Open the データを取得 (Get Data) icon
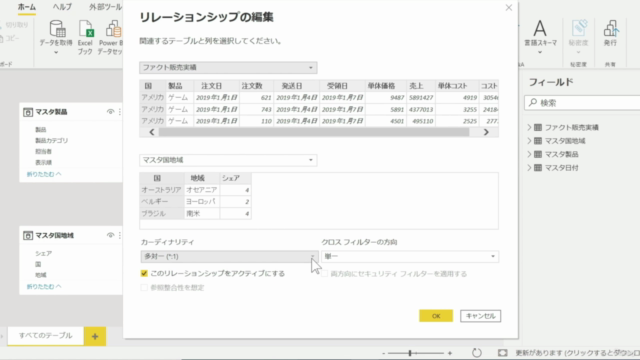Viewport: 640px width, 360px height. click(57, 29)
